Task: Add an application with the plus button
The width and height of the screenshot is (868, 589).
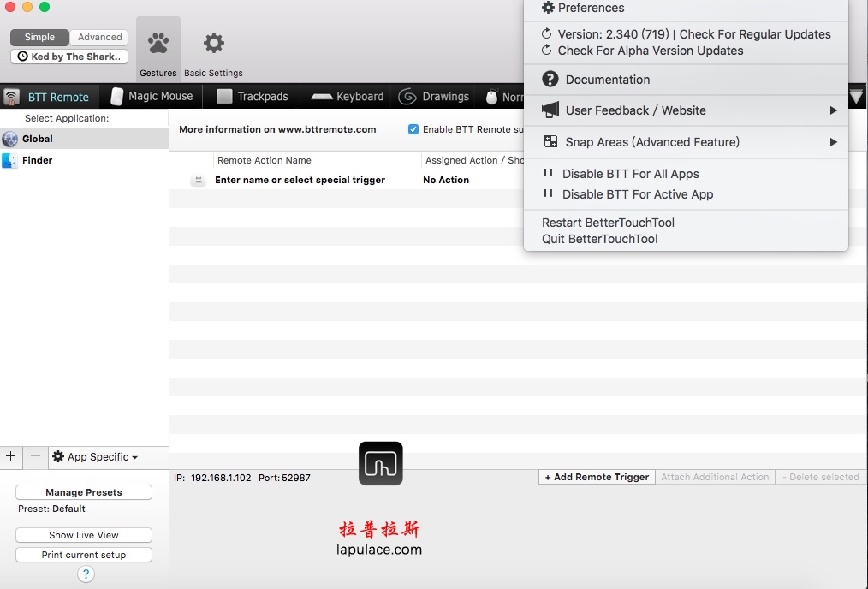Action: coord(10,456)
